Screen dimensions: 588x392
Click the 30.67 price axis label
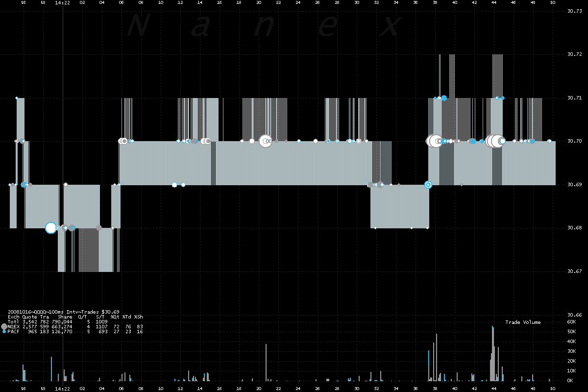pos(574,271)
